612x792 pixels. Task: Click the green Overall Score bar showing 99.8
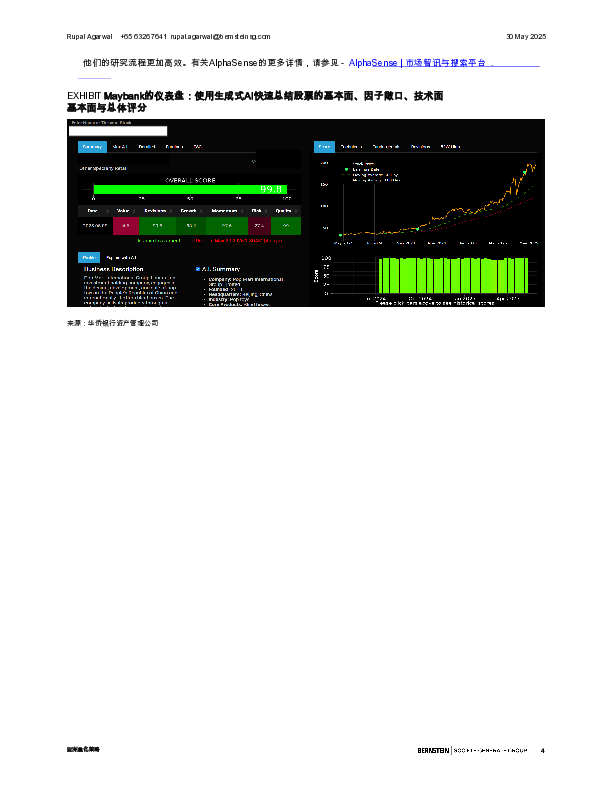point(190,189)
